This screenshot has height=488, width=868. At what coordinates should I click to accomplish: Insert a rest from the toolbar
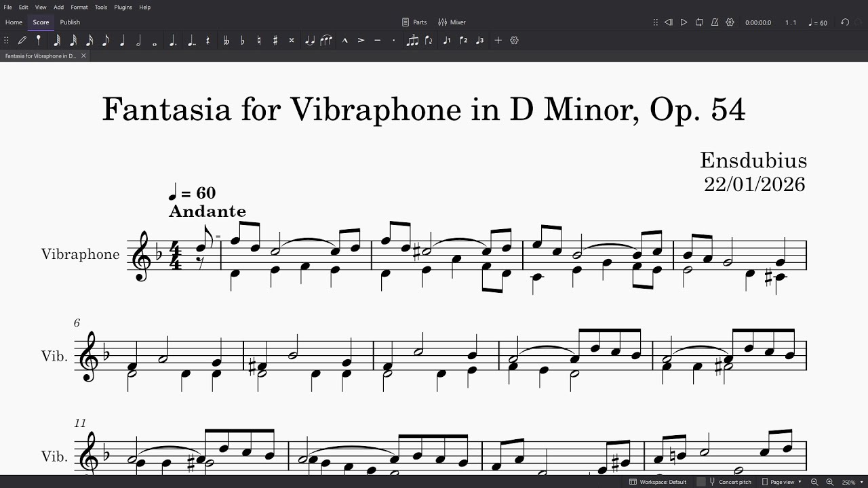(208, 41)
